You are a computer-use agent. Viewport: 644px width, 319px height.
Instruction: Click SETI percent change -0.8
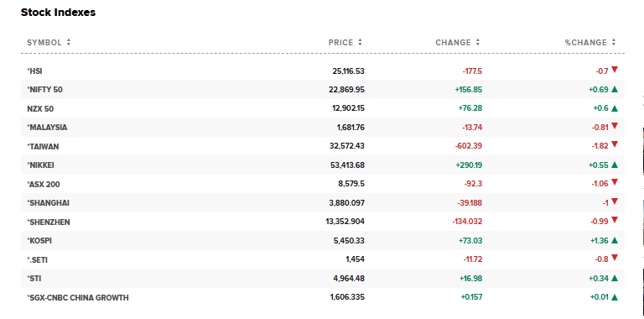tap(602, 259)
